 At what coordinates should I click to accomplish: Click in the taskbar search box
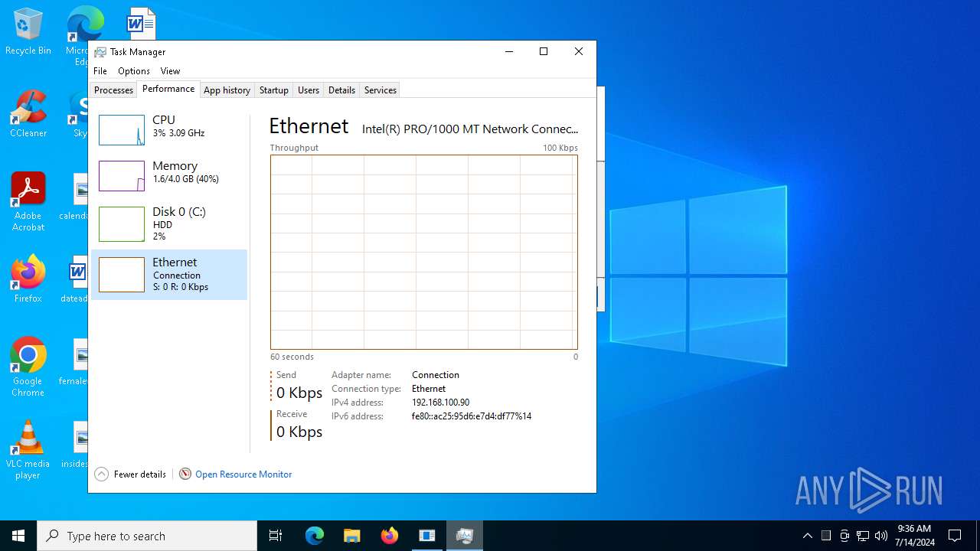(147, 536)
